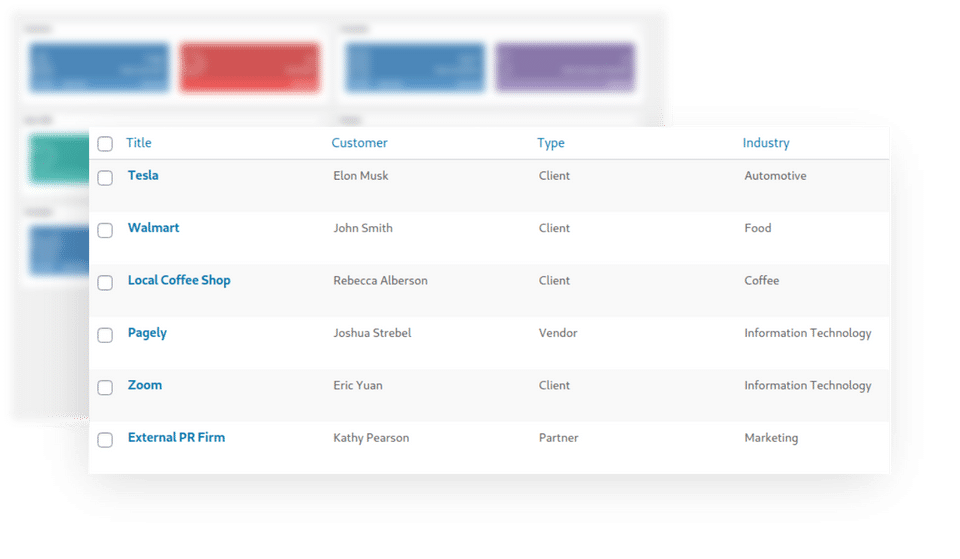Open the Zoom company link
The width and height of the screenshot is (960, 559).
[145, 385]
